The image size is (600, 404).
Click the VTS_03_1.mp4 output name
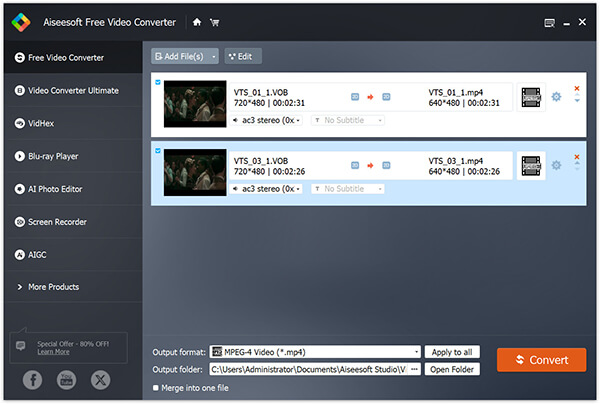pyautogui.click(x=455, y=161)
